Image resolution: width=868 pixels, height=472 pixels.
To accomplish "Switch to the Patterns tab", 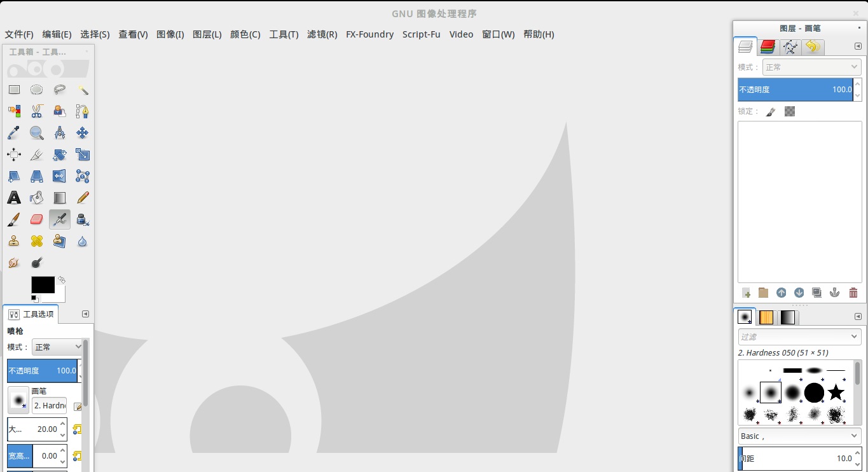I will 766,317.
